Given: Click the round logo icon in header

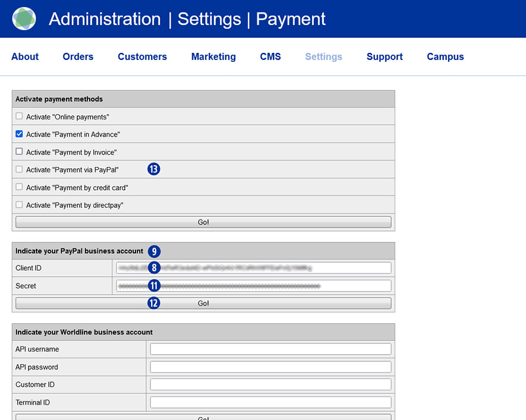Looking at the screenshot, I should 24,19.
